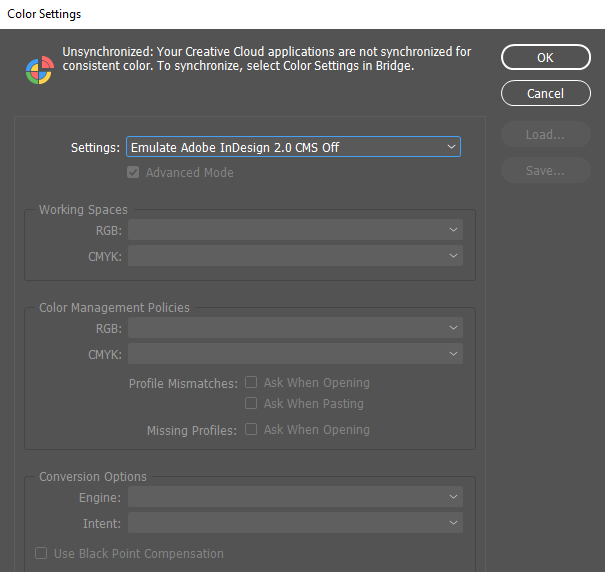Viewport: 605px width, 572px height.
Task: Toggle the Advanced Mode checkbox
Action: click(134, 173)
